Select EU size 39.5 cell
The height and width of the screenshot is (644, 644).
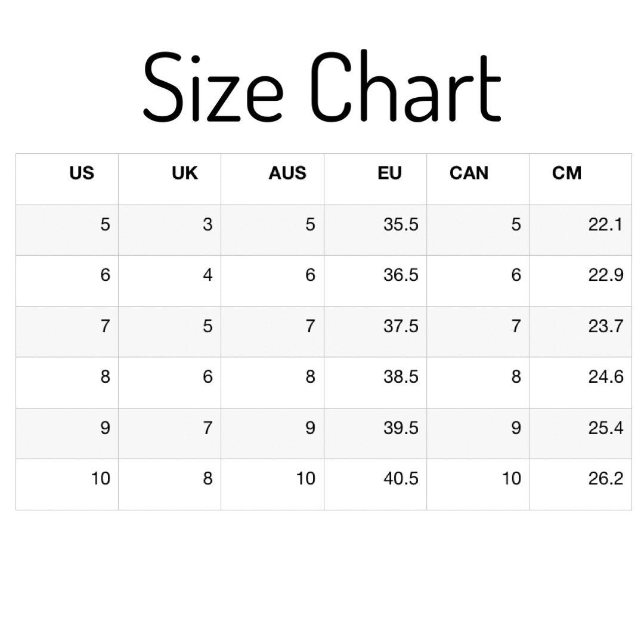click(x=401, y=428)
